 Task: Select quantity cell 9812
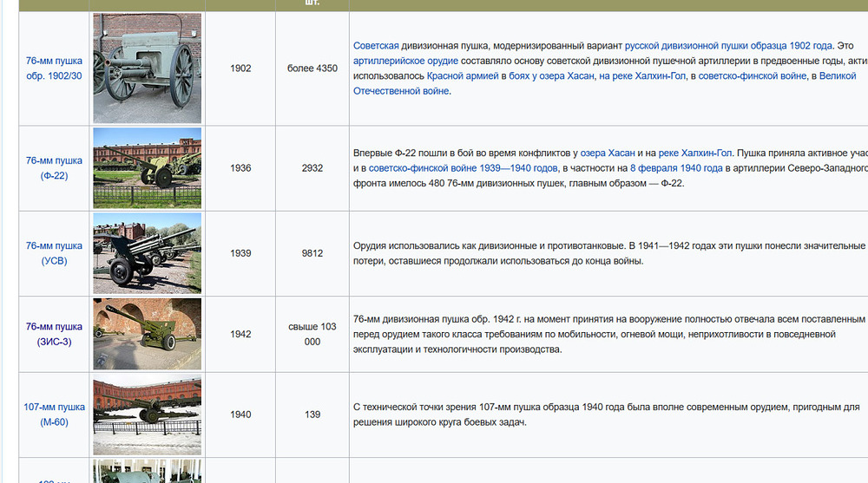click(x=312, y=253)
